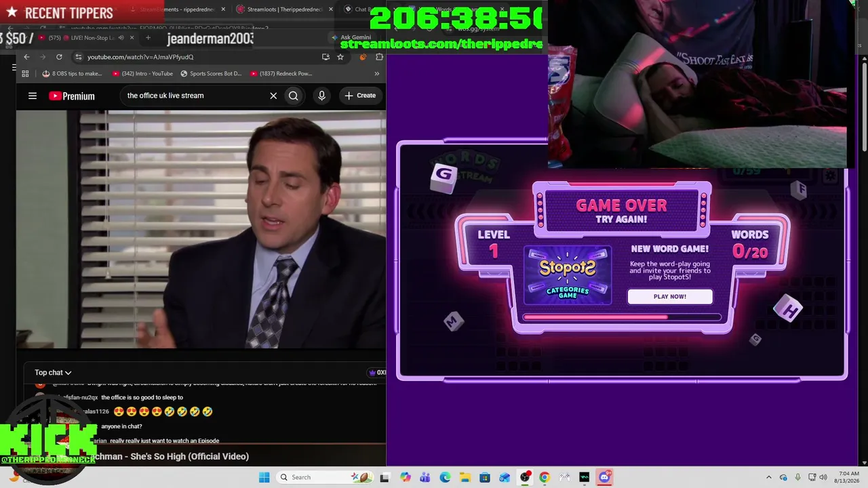The image size is (868, 488).
Task: Open Microsoft Edge from the taskbar
Action: pos(445,477)
